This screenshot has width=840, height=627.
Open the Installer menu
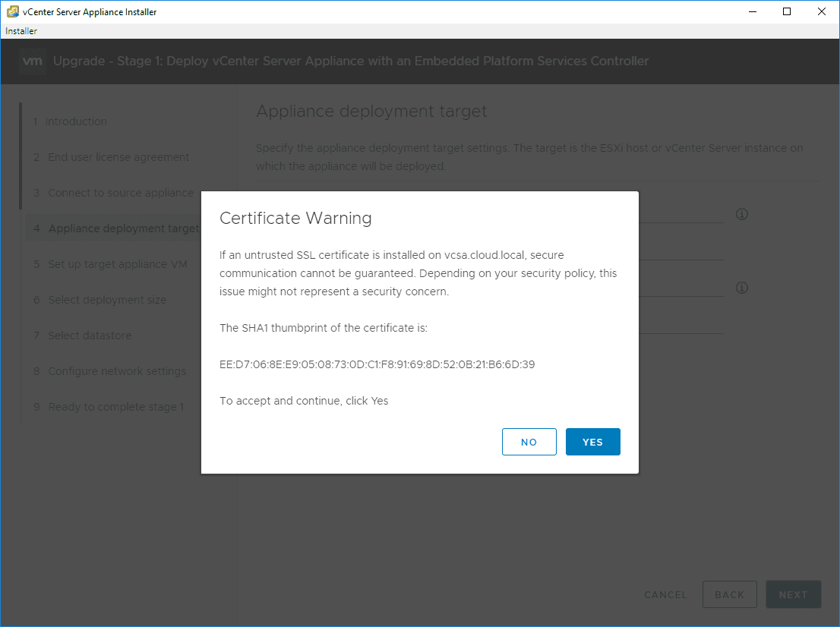coord(21,31)
